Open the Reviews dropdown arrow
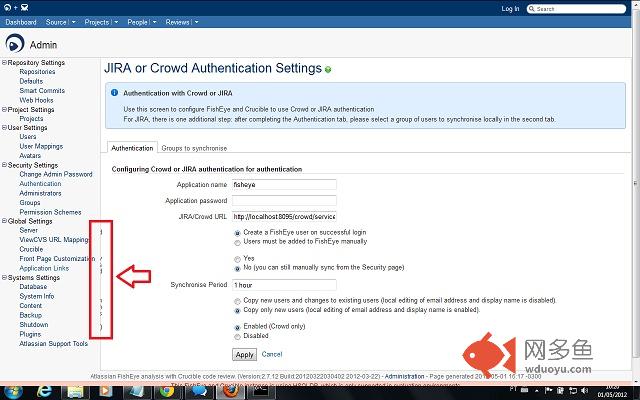Viewport: 640px width, 400px height. (196, 22)
